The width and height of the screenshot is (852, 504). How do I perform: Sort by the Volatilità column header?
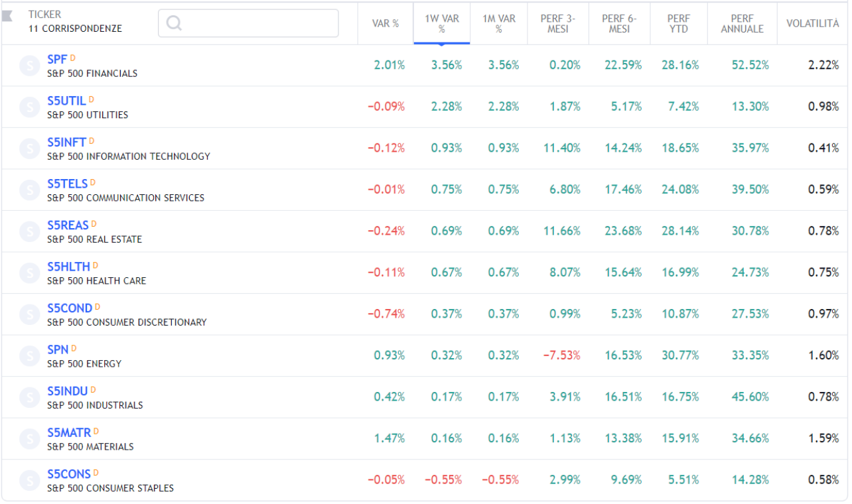tap(812, 23)
